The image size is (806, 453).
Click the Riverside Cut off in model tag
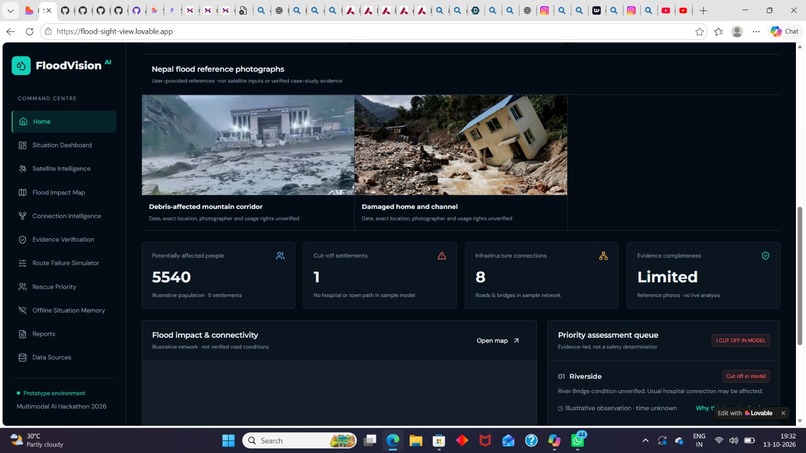click(746, 376)
